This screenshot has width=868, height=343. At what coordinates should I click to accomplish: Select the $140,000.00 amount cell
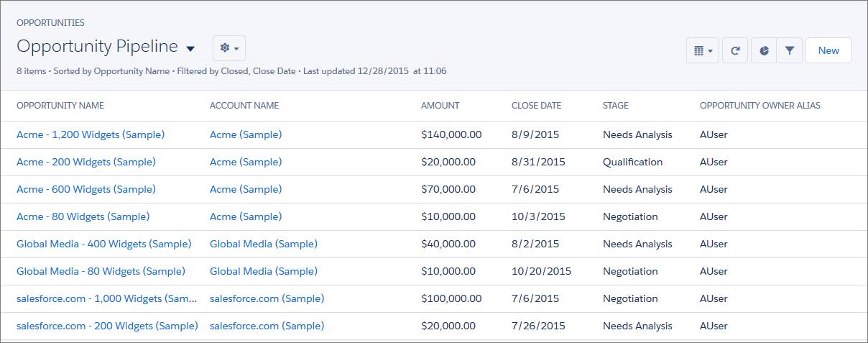(x=451, y=134)
